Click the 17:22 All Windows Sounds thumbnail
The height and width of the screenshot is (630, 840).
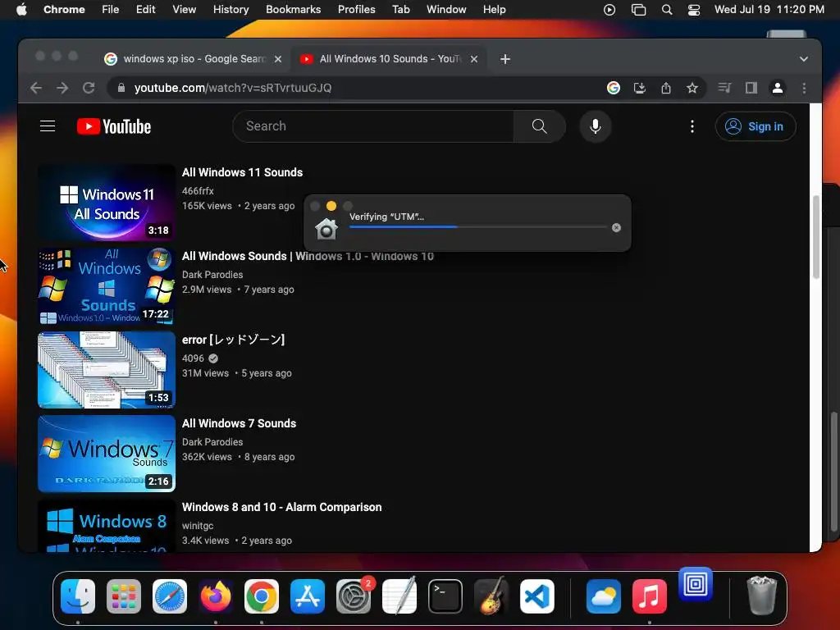[107, 286]
